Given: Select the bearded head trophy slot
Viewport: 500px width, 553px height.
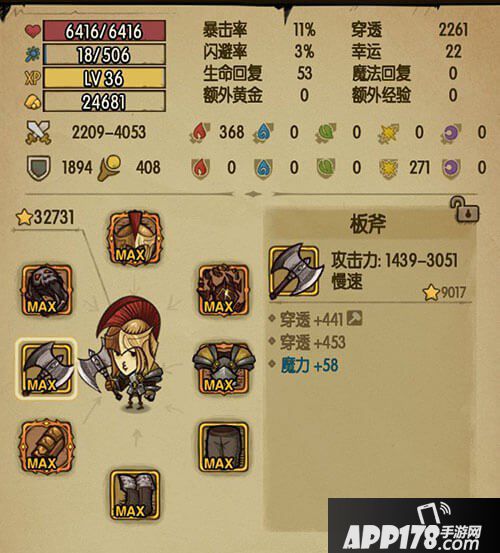Looking at the screenshot, I should (47, 291).
